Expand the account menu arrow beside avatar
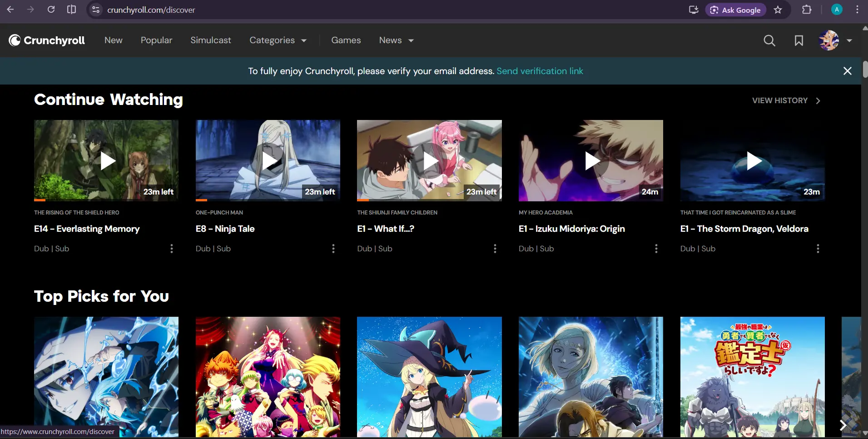Image resolution: width=868 pixels, height=439 pixels. pos(849,40)
